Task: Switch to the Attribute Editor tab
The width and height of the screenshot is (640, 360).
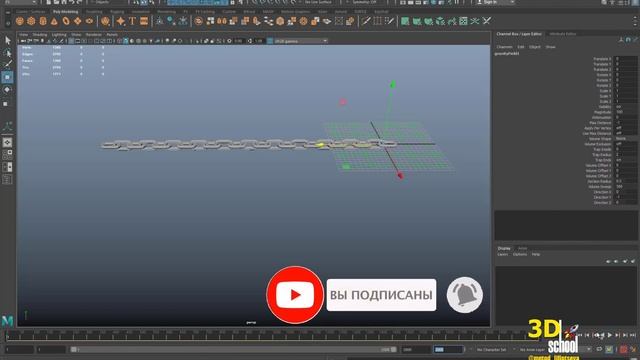Action: [562, 34]
